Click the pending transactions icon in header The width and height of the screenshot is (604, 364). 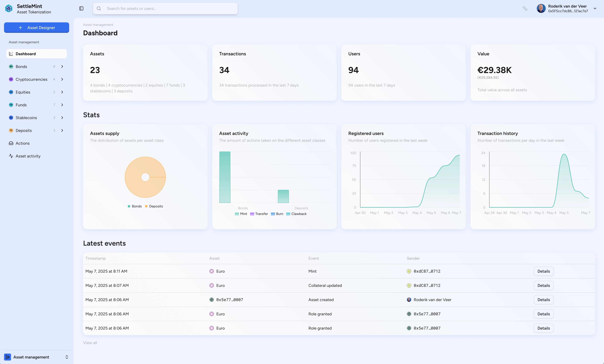point(525,9)
